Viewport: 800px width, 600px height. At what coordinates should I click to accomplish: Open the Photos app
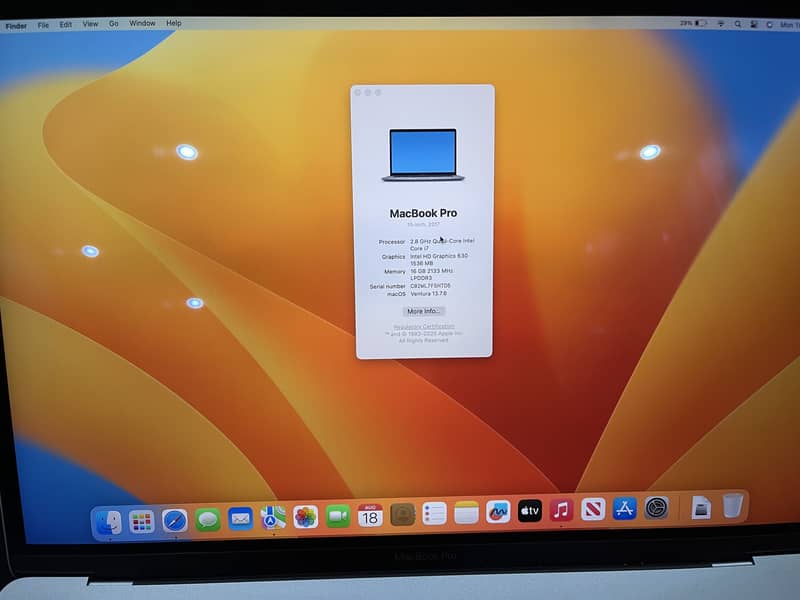tap(306, 517)
